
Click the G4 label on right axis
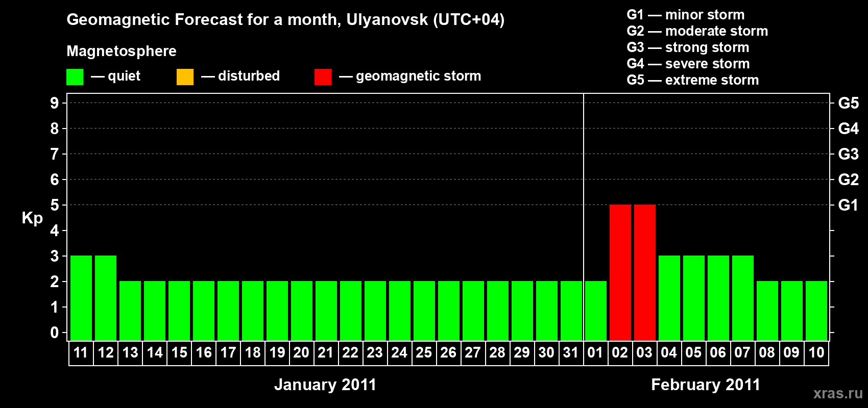849,129
